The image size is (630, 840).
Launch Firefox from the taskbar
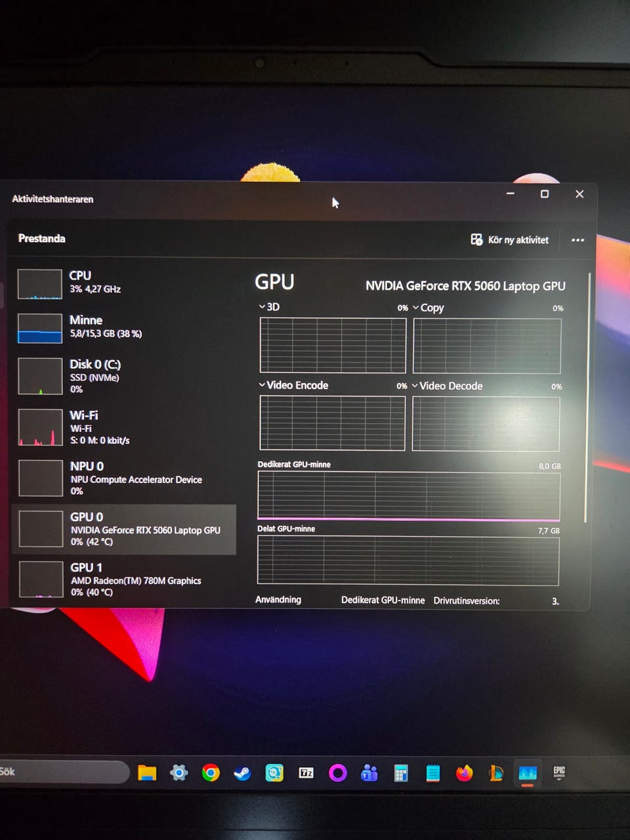465,773
